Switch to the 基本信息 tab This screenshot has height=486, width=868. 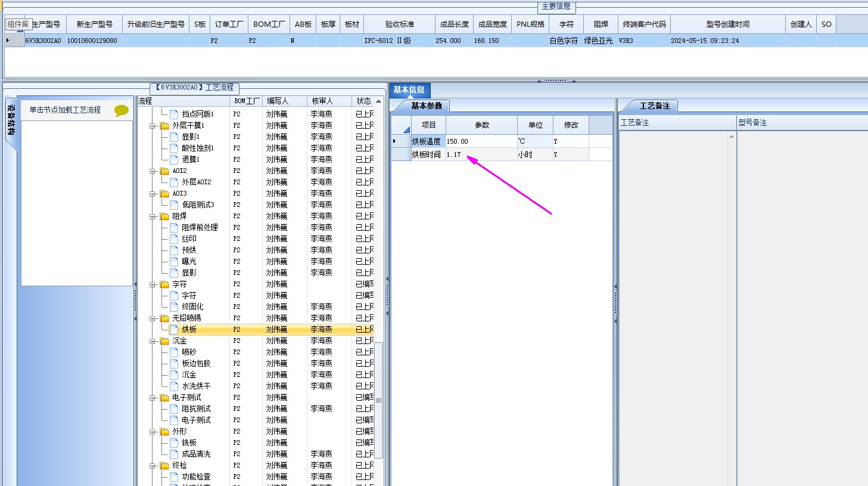tap(409, 89)
